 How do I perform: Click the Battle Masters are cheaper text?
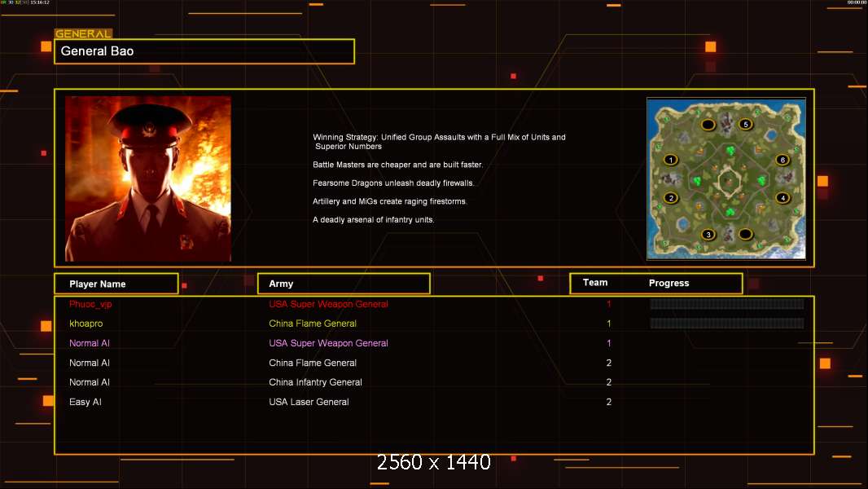click(x=397, y=165)
